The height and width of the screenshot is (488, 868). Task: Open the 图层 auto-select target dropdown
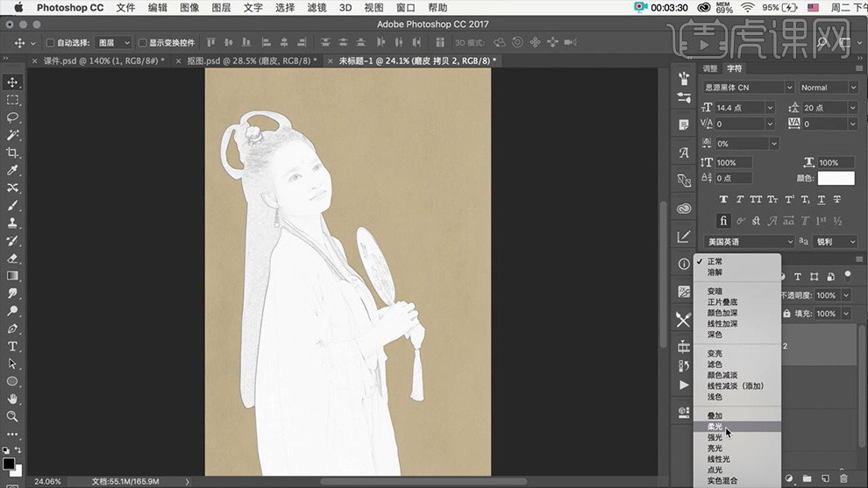coord(113,43)
